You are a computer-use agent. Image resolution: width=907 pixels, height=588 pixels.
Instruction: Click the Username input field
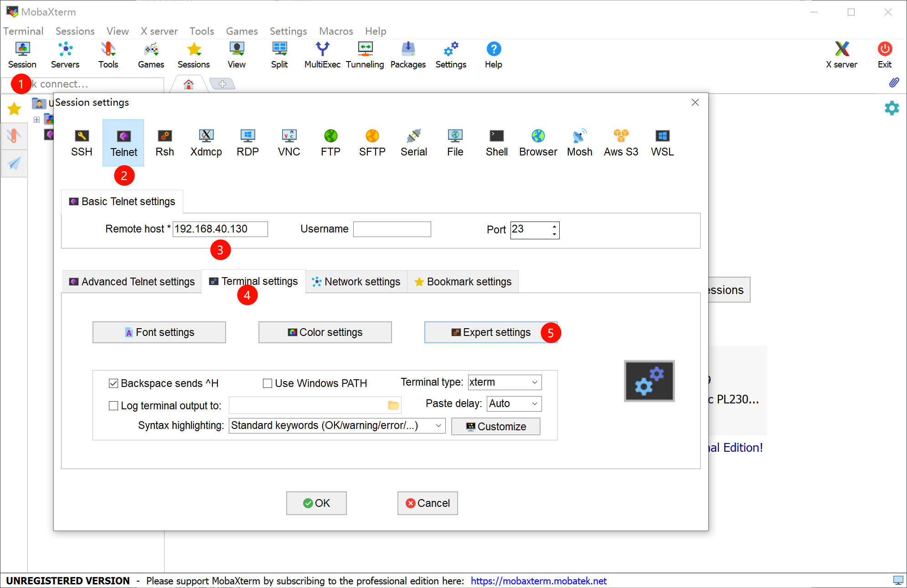pyautogui.click(x=392, y=229)
